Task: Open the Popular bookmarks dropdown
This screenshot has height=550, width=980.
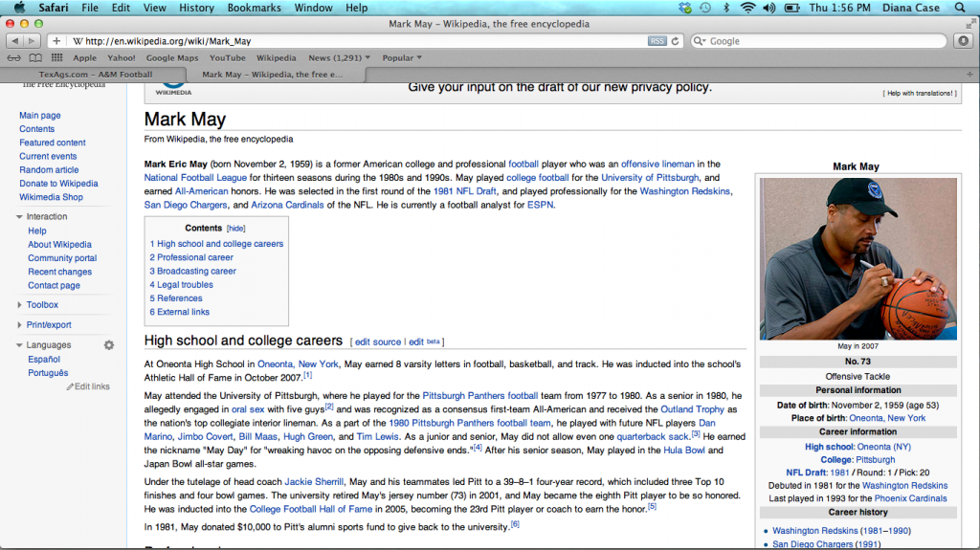Action: tap(402, 57)
